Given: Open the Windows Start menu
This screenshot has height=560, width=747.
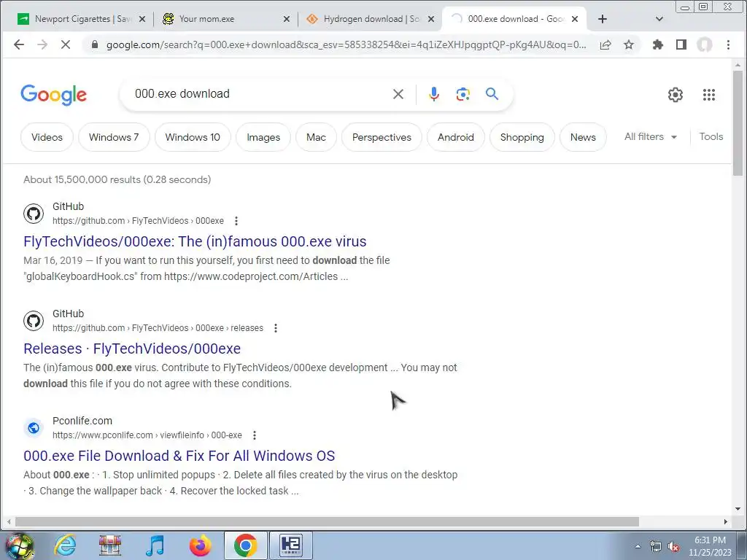Looking at the screenshot, I should tap(19, 545).
